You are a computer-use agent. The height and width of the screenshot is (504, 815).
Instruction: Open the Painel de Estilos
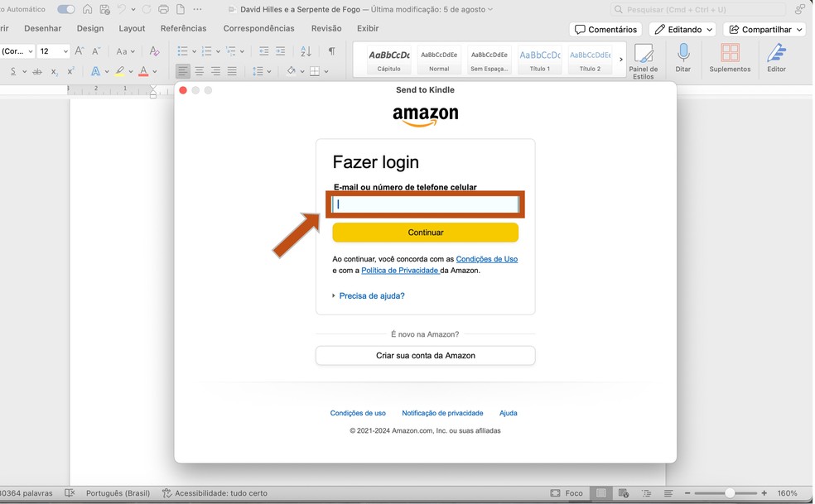(x=643, y=61)
